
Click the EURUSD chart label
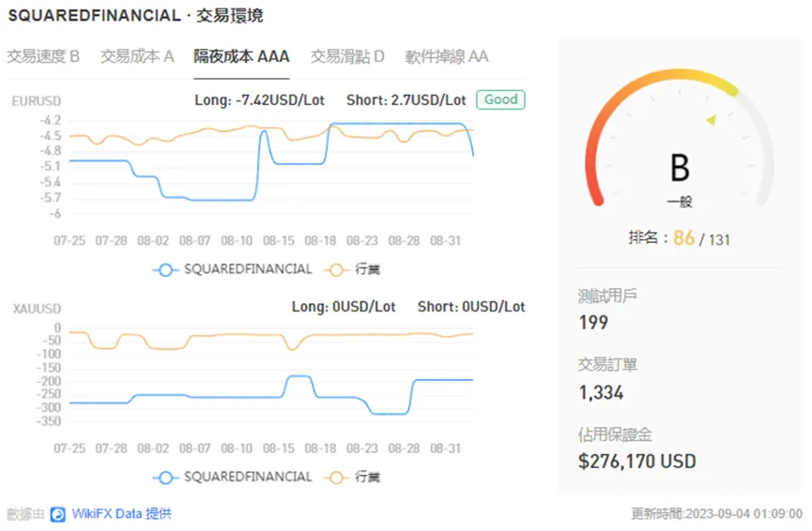[x=37, y=101]
